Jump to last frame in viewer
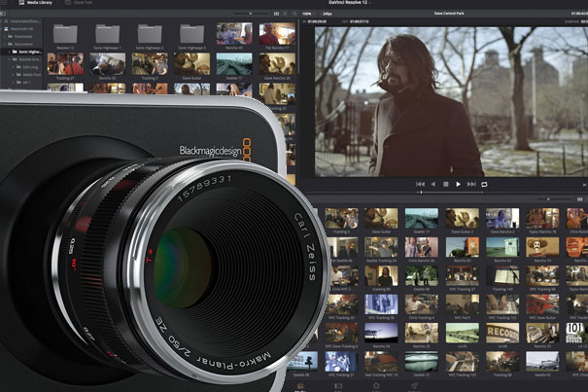Viewport: 588px width, 392px height. click(x=471, y=185)
